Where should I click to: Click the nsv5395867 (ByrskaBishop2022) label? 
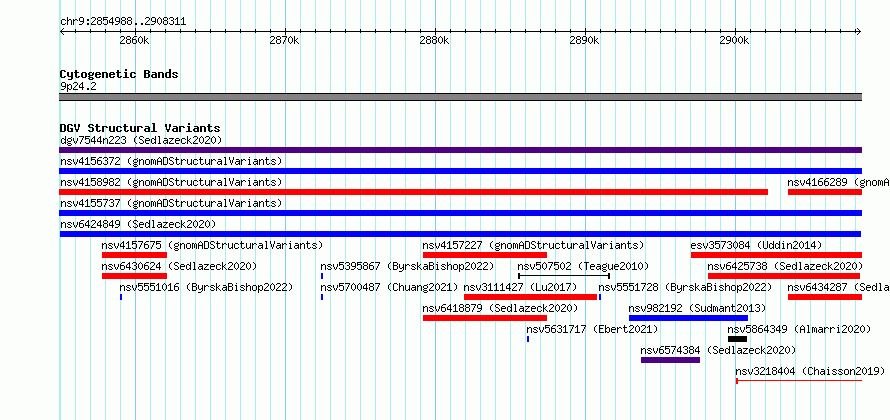point(408,266)
